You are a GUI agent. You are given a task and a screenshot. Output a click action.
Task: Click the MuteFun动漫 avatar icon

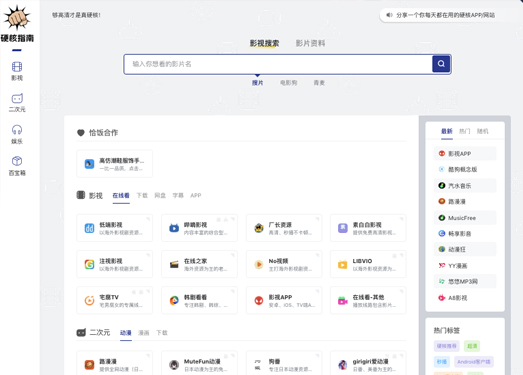[x=174, y=365]
